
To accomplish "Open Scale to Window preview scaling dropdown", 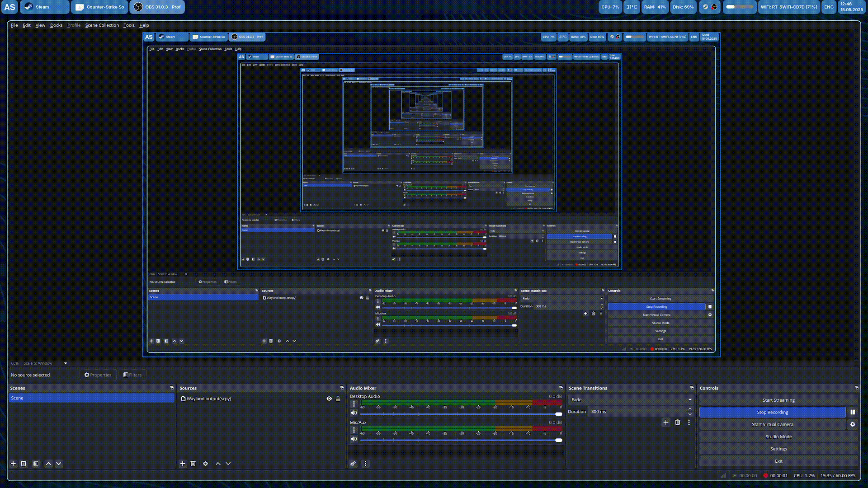I will (x=45, y=363).
